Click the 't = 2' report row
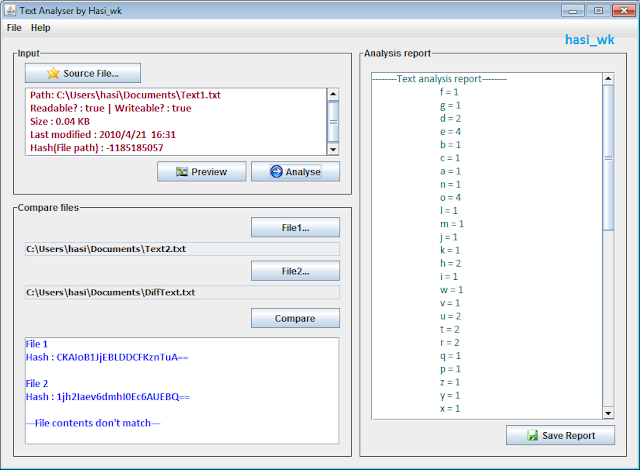The width and height of the screenshot is (640, 470). coord(449,329)
